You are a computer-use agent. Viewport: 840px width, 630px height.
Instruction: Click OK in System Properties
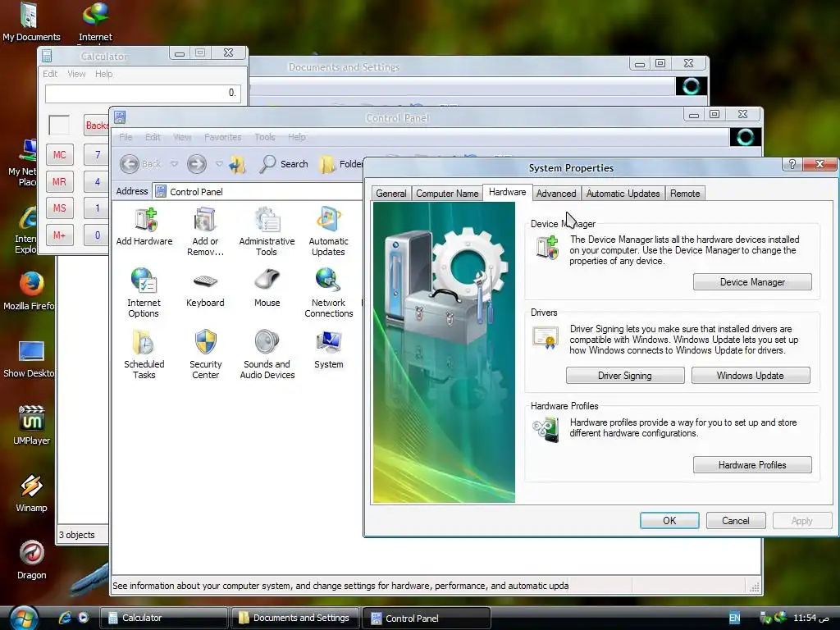click(x=669, y=521)
